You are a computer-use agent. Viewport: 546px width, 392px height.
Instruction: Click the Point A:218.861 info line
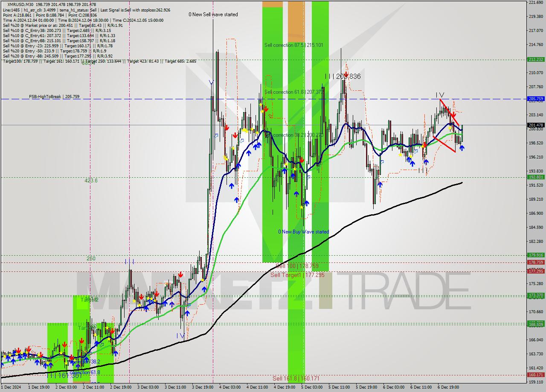click(x=50, y=15)
